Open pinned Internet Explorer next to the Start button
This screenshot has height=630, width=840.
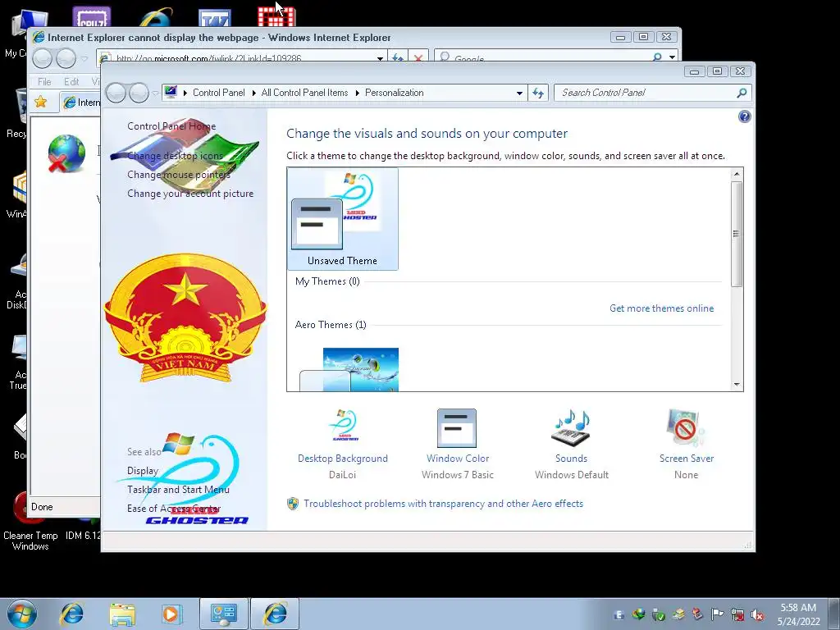(72, 614)
